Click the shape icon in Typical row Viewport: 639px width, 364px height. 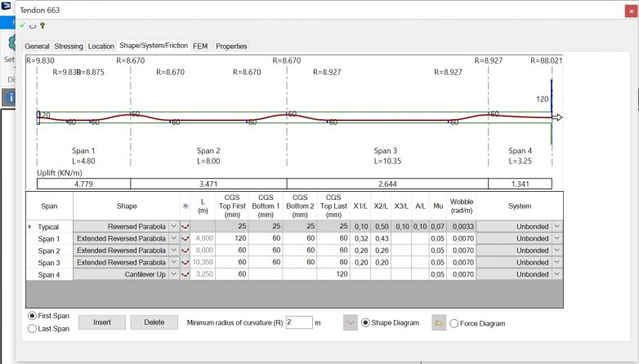click(185, 226)
